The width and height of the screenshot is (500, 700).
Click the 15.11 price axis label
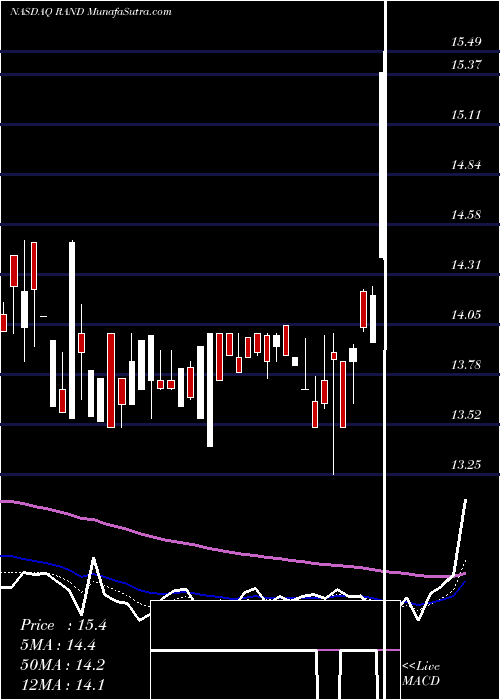[466, 115]
